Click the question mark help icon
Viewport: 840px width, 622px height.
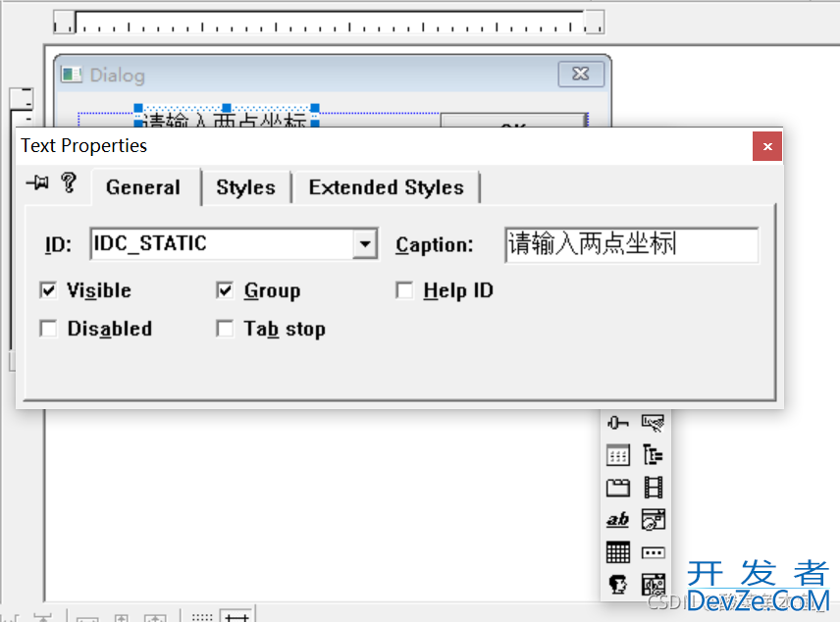69,183
